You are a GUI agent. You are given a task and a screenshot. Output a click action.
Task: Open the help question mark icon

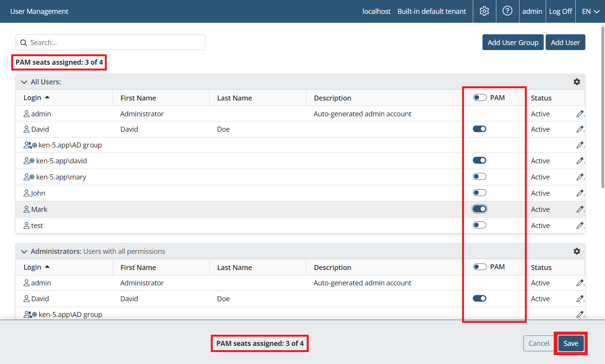coord(507,11)
